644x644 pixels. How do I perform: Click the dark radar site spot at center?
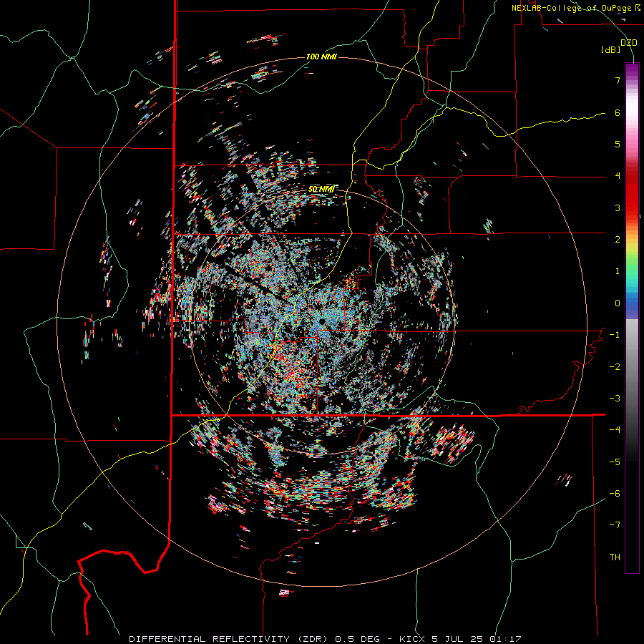pyautogui.click(x=322, y=321)
